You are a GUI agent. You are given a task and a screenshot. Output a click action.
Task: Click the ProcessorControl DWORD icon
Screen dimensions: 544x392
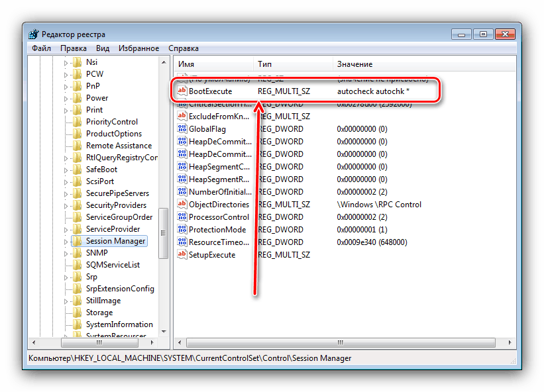pos(182,217)
